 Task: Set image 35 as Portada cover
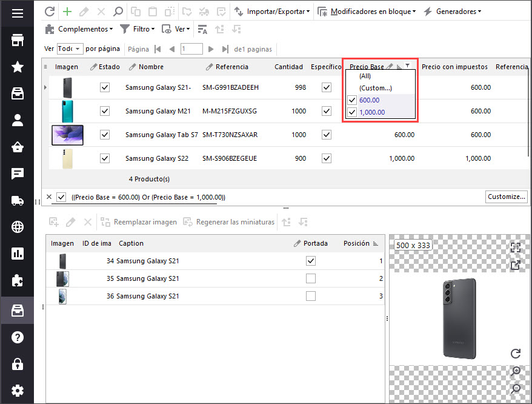coord(311,278)
